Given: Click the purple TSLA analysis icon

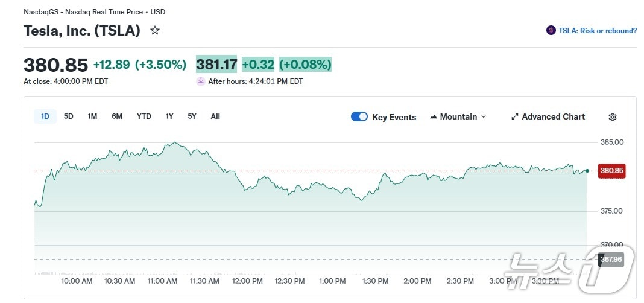Looking at the screenshot, I should [551, 30].
